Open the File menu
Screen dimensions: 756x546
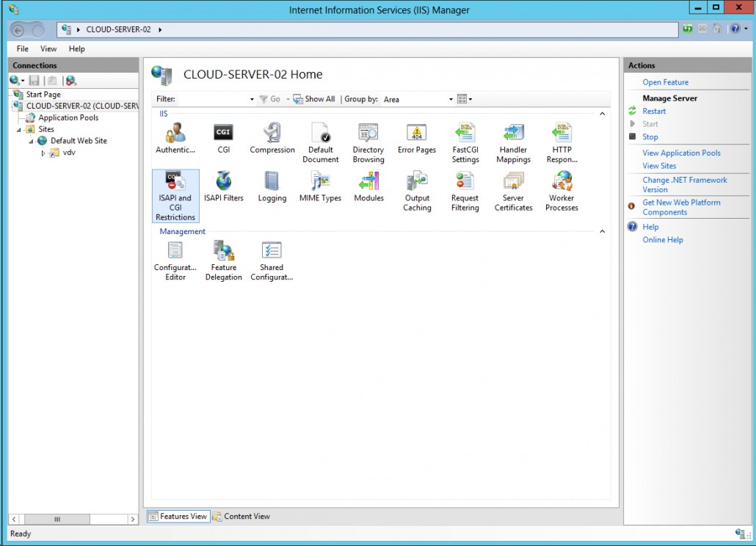[x=23, y=48]
